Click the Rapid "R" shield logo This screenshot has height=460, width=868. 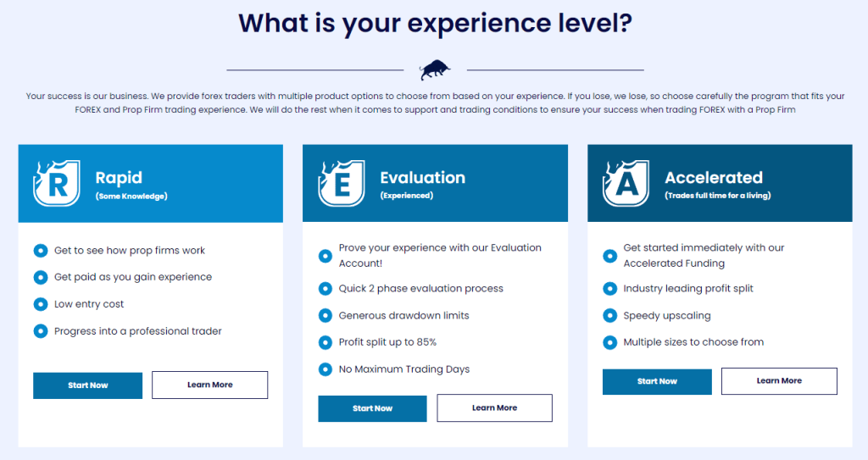tap(57, 183)
